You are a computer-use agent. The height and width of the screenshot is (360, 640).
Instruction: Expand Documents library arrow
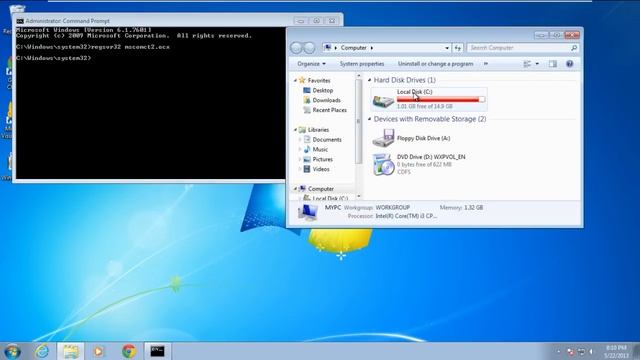tap(300, 140)
